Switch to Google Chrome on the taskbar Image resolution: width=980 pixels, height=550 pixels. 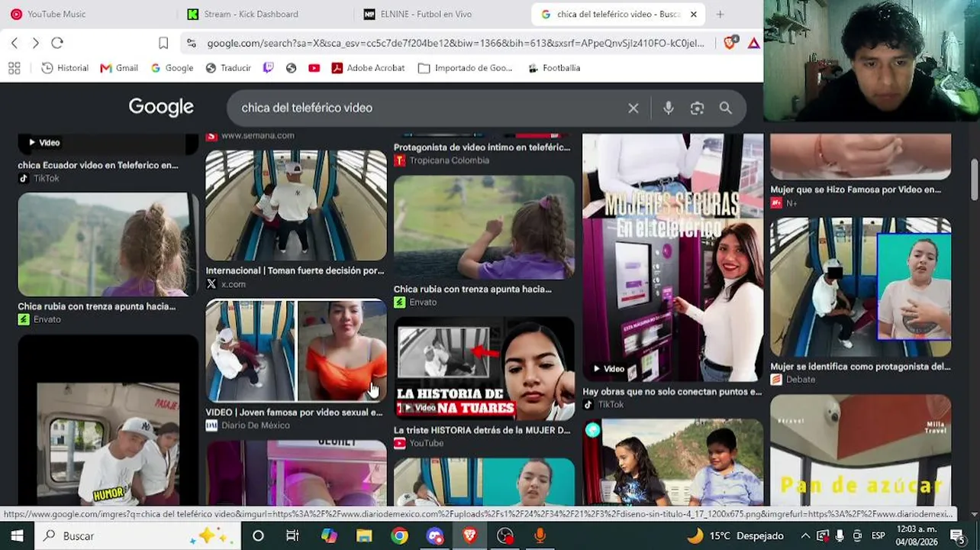coord(399,535)
